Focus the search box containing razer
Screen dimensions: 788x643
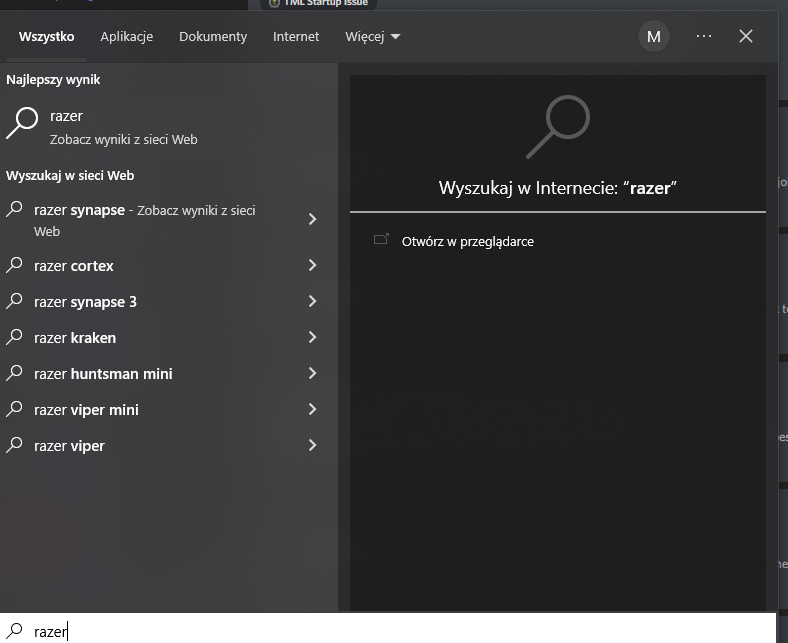(388, 628)
